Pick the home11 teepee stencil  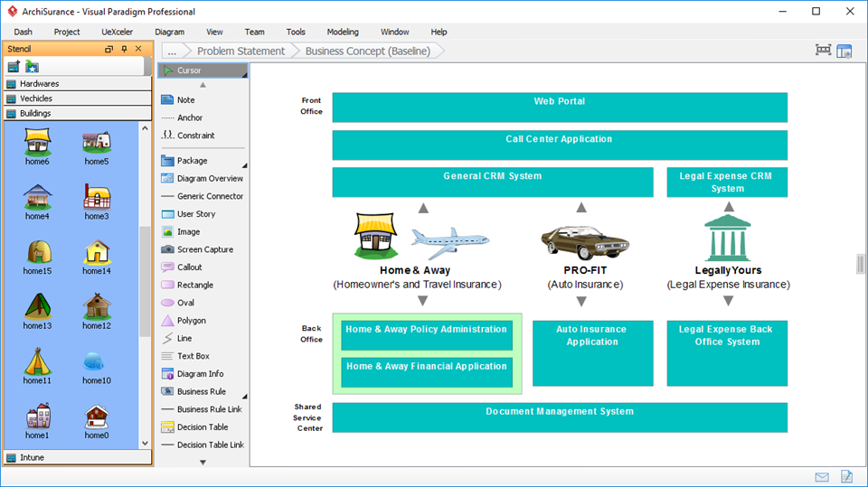coord(37,366)
